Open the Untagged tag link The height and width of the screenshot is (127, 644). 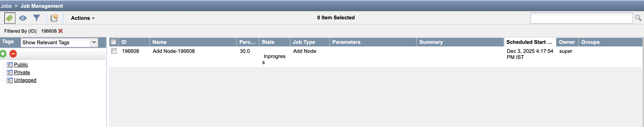[25, 80]
